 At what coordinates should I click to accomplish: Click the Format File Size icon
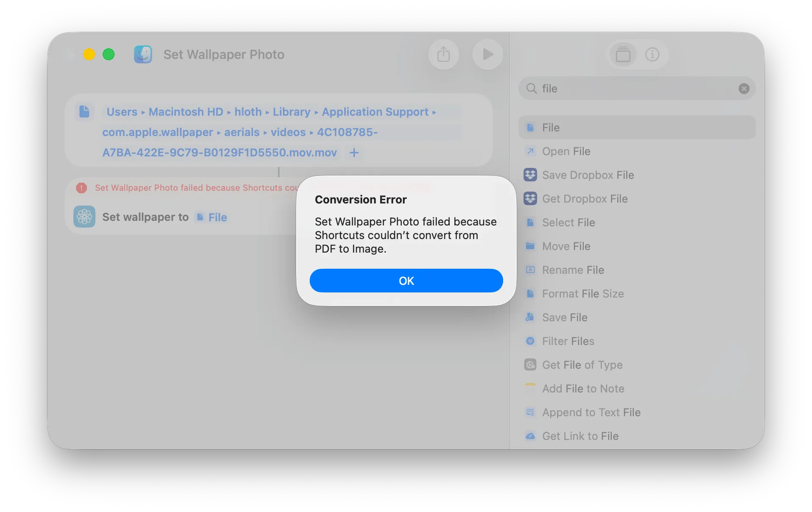pyautogui.click(x=530, y=294)
